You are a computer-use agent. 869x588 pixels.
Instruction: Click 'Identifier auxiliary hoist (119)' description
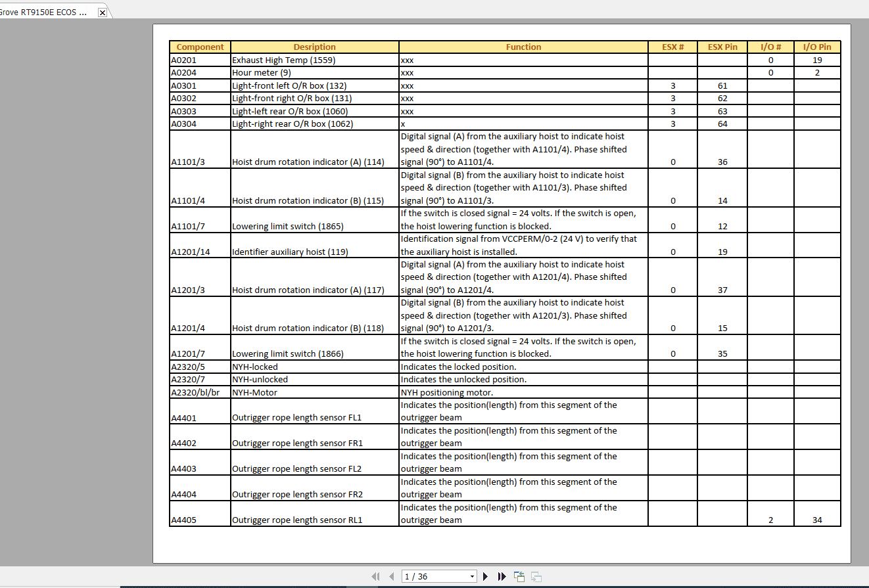click(x=290, y=252)
